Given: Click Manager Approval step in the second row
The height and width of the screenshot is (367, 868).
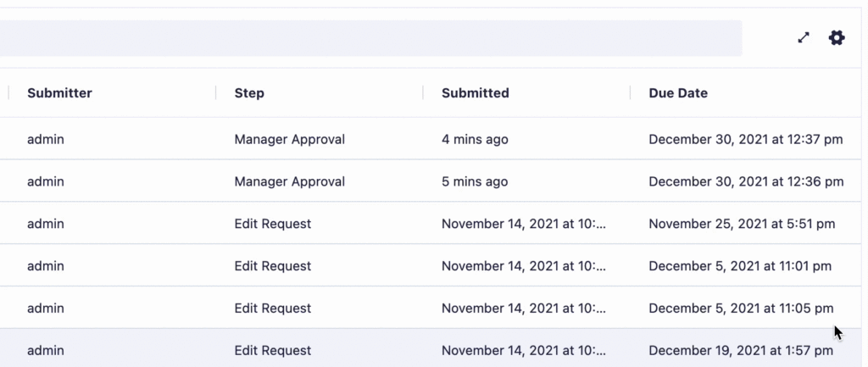Looking at the screenshot, I should click(x=289, y=181).
